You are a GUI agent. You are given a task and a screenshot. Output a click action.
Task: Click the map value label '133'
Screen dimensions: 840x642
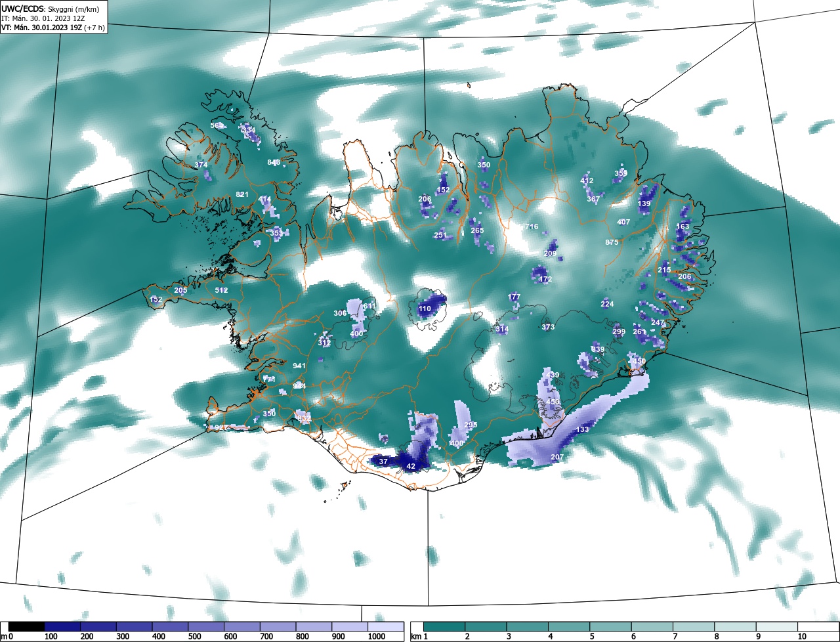(583, 429)
